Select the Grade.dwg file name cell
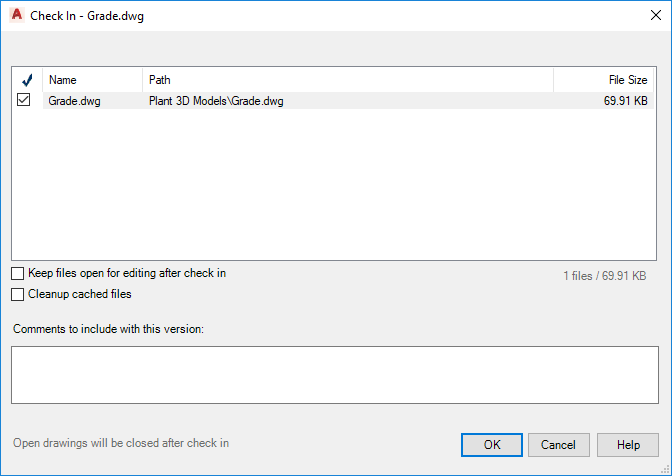 click(75, 101)
